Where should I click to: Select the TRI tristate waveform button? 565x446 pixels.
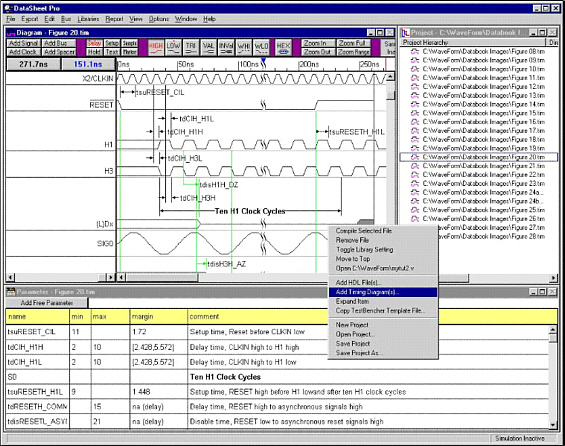pos(191,48)
